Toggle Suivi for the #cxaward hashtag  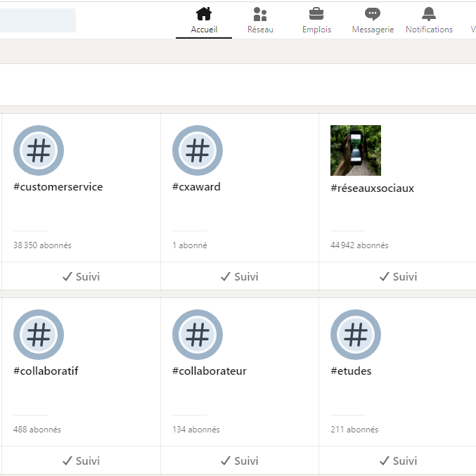tap(239, 276)
